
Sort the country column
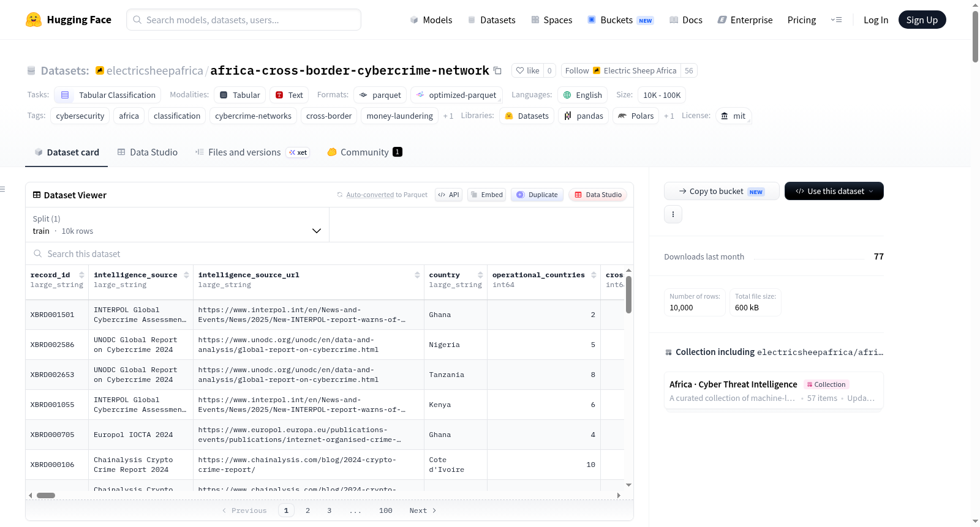pyautogui.click(x=480, y=275)
